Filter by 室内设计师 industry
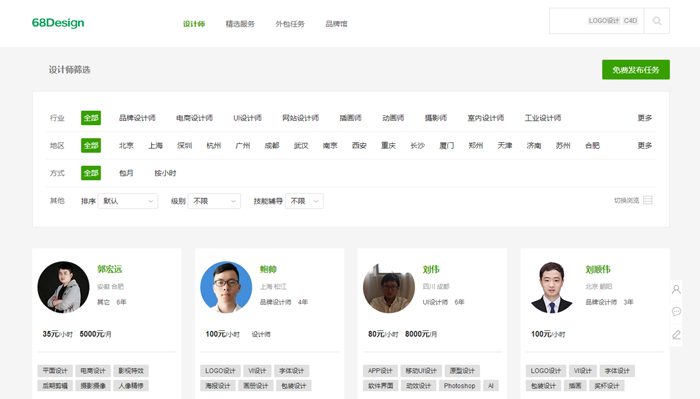 [x=486, y=118]
